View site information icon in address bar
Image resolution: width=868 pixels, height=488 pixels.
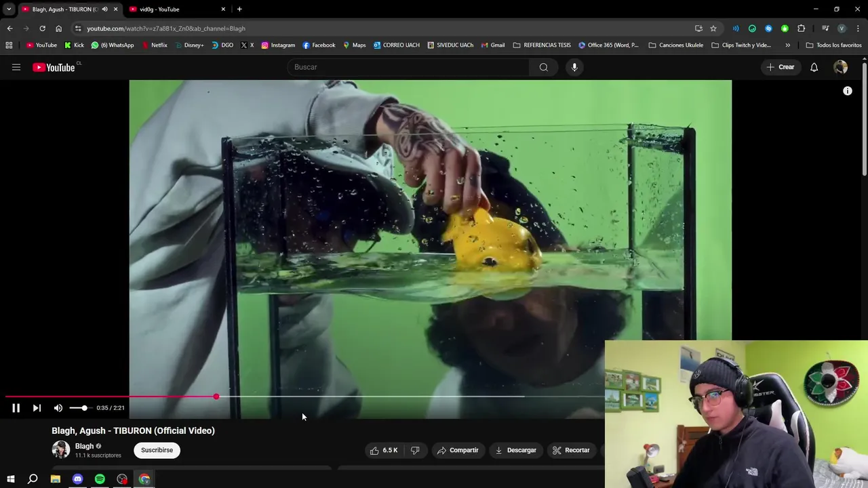[x=78, y=28]
